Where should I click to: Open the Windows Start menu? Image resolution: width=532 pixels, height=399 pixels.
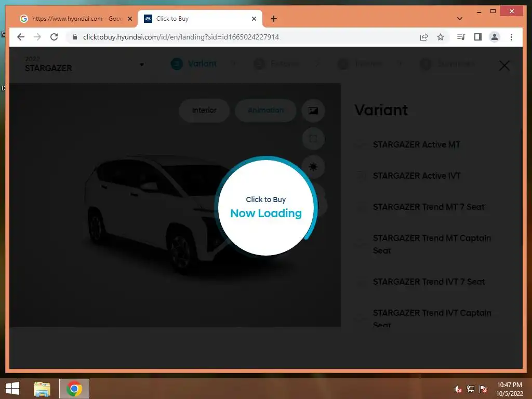click(x=12, y=389)
